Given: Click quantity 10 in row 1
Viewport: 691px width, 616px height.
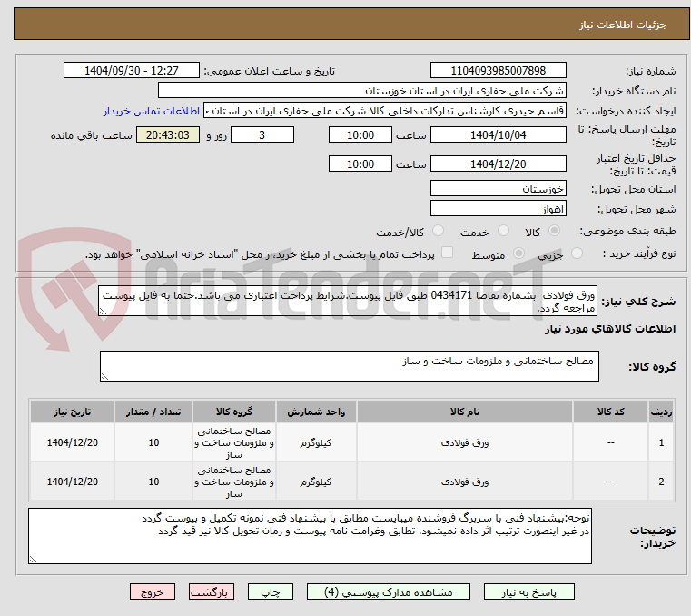Looking at the screenshot, I should pos(153,442).
